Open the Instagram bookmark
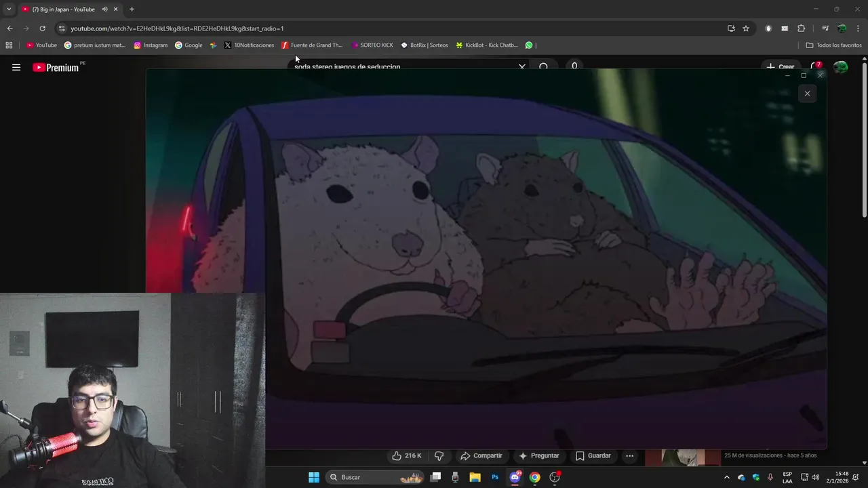Image resolution: width=868 pixels, height=488 pixels. (x=151, y=45)
